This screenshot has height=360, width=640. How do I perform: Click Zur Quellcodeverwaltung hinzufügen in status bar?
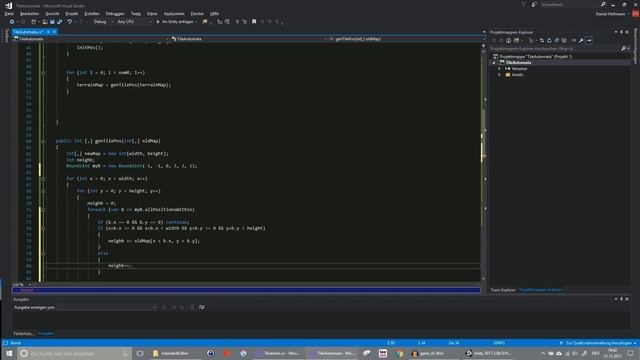(x=598, y=343)
